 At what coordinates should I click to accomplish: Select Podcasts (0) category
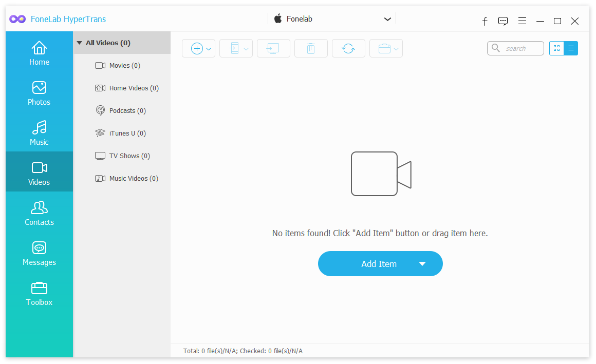(122, 110)
